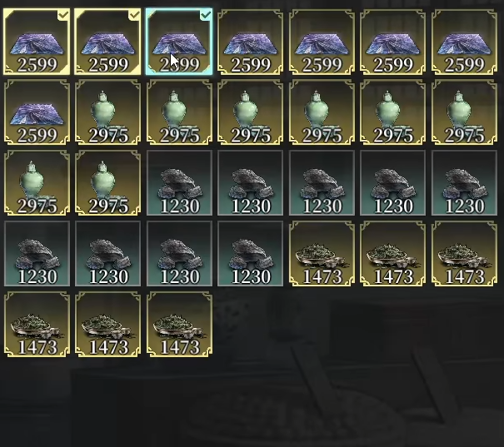The image size is (504, 447).
Task: Select the last purple silk in top row
Action: [x=464, y=42]
